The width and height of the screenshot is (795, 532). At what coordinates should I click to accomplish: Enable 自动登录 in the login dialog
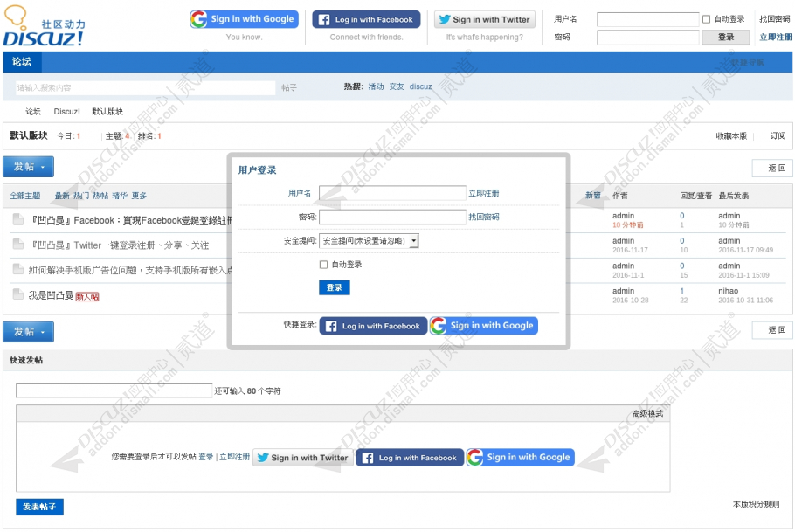click(324, 264)
